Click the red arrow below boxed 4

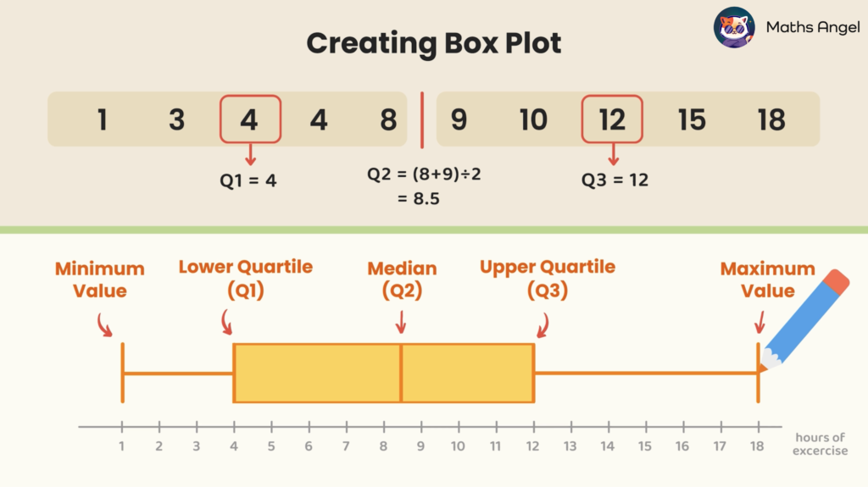251,154
